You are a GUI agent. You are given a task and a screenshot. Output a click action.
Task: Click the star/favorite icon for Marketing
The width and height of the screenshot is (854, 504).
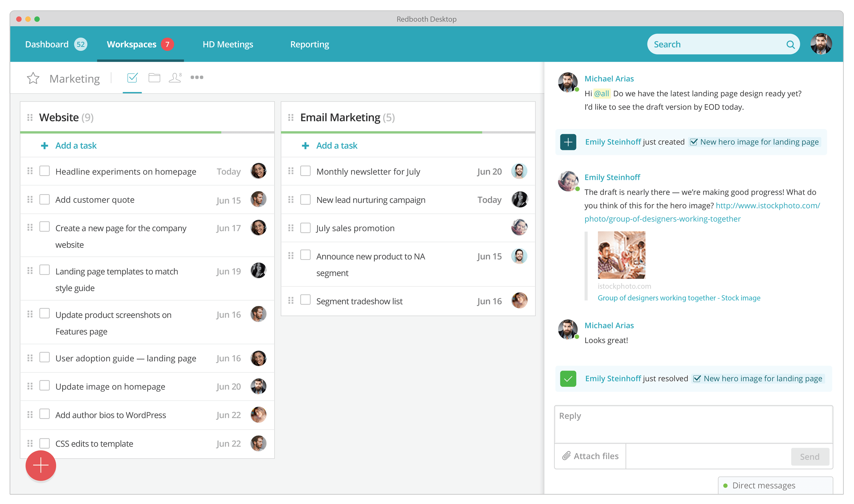[x=33, y=78]
